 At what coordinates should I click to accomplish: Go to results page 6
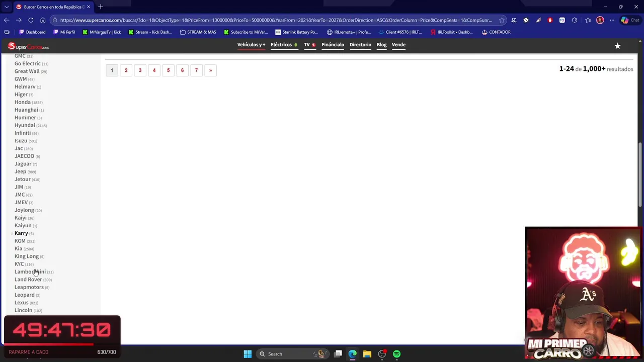[182, 70]
